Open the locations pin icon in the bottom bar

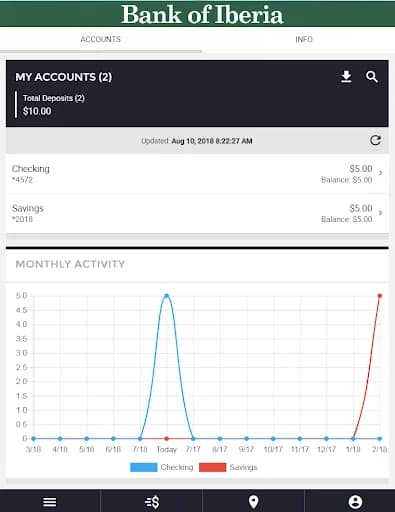pyautogui.click(x=254, y=502)
